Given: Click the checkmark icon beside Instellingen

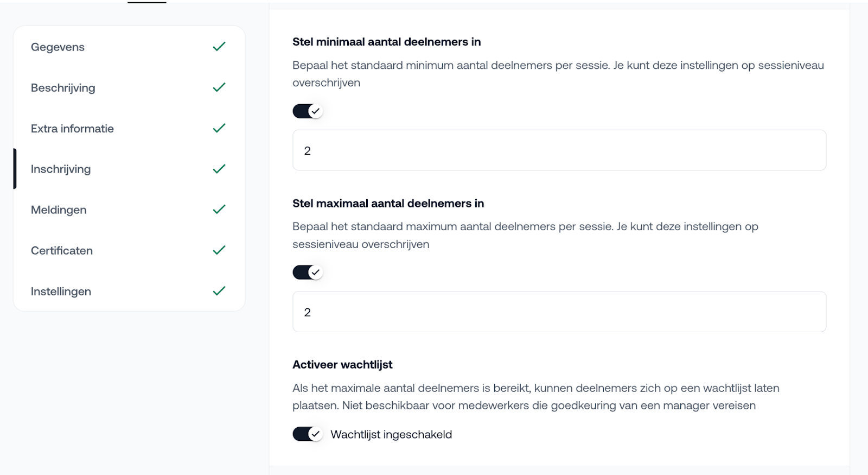Looking at the screenshot, I should 219,291.
